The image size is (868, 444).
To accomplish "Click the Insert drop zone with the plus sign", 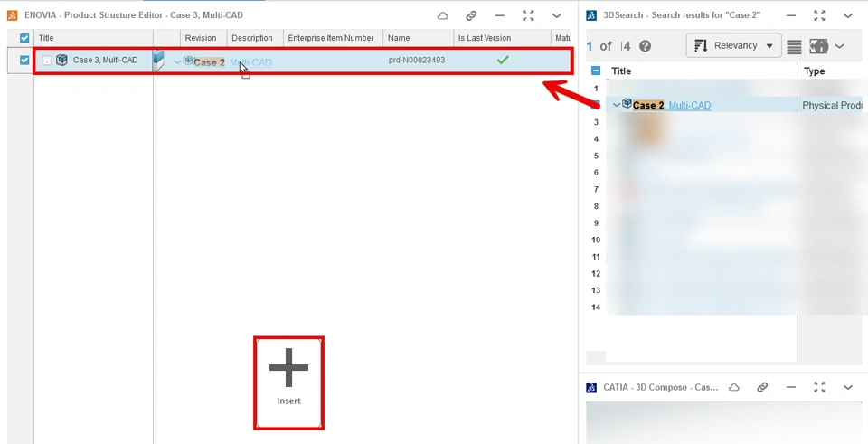I will click(x=288, y=383).
